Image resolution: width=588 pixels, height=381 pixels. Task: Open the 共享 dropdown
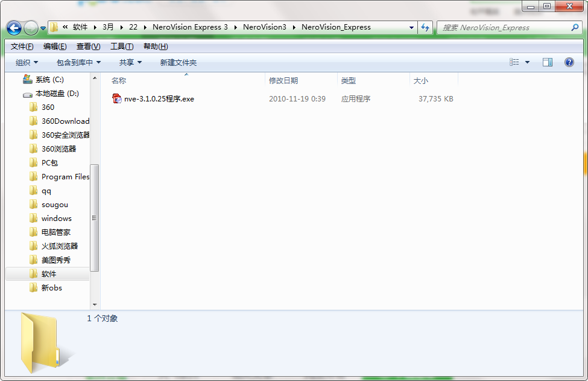[x=130, y=62]
